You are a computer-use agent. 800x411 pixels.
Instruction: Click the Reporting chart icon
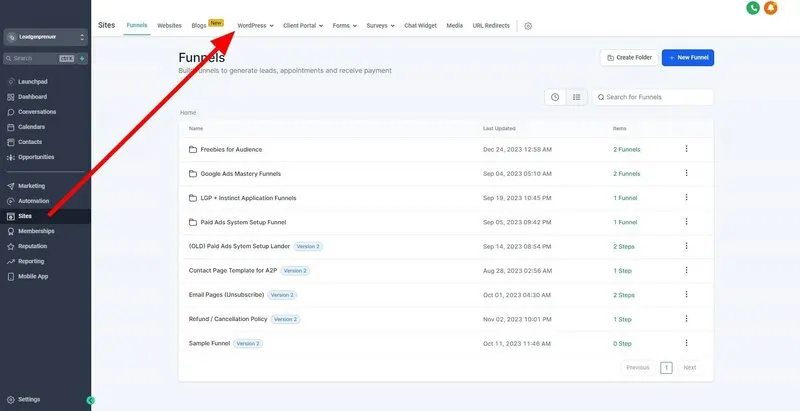point(11,262)
